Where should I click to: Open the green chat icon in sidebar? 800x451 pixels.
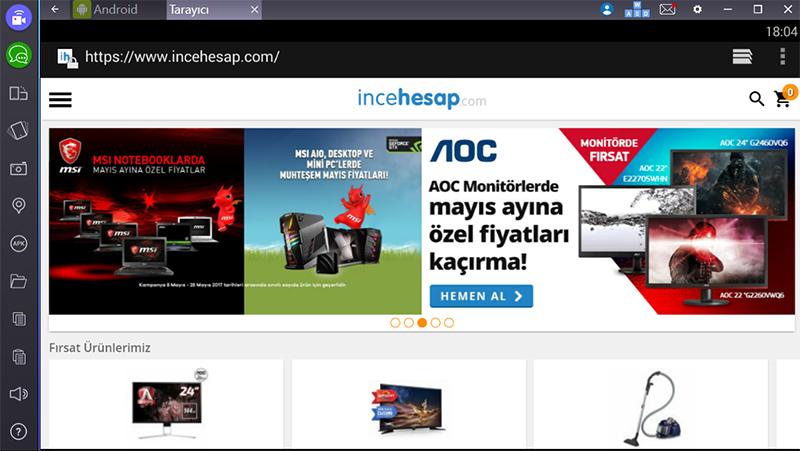click(x=19, y=55)
